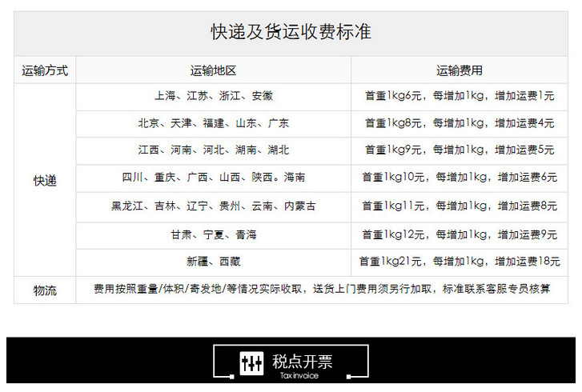Viewport: 582px width, 392px height.
Task: Click the 运输方式 column header
Action: (45, 70)
